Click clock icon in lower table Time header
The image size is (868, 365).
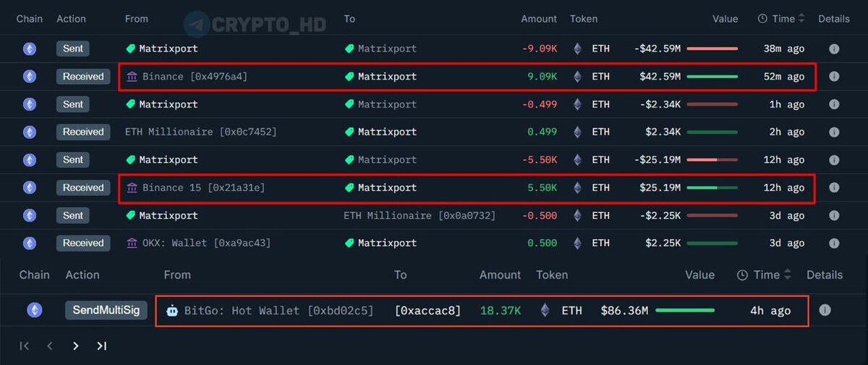coord(742,274)
